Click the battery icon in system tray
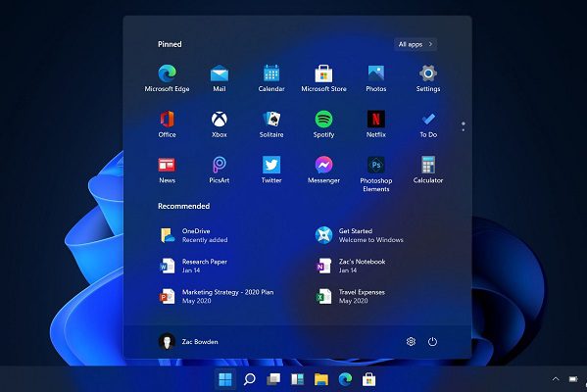The height and width of the screenshot is (392, 587). pos(573,379)
